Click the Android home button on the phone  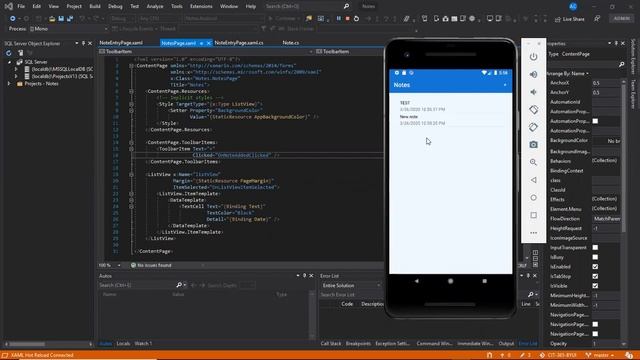pos(450,281)
